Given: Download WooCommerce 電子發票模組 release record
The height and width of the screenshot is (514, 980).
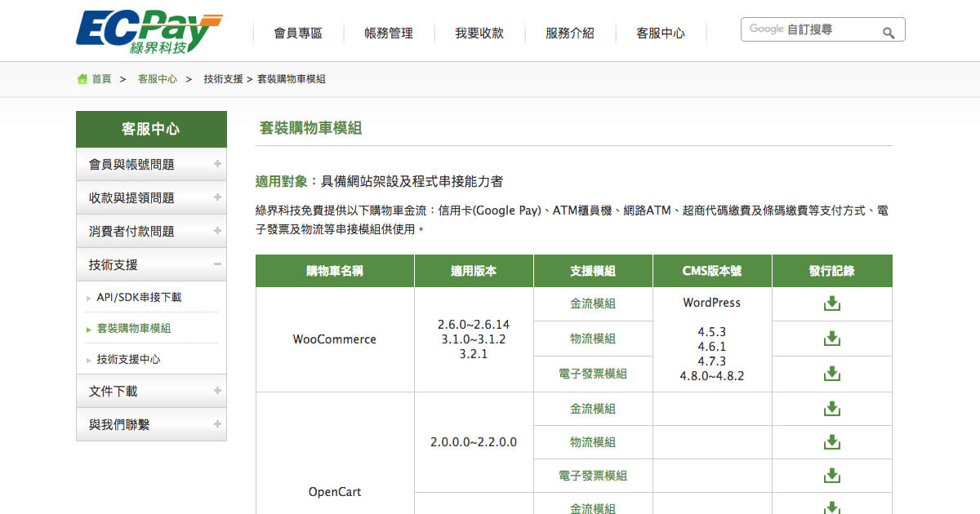Looking at the screenshot, I should click(831, 374).
